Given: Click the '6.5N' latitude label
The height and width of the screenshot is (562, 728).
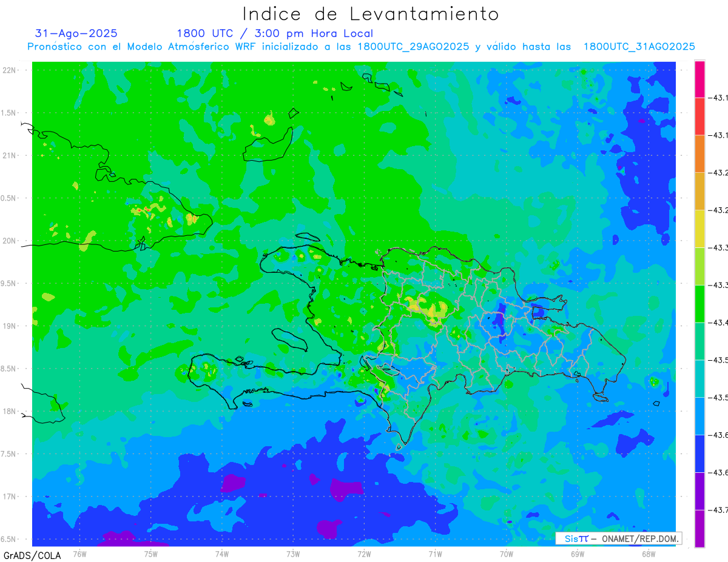Looking at the screenshot, I should coord(9,539).
